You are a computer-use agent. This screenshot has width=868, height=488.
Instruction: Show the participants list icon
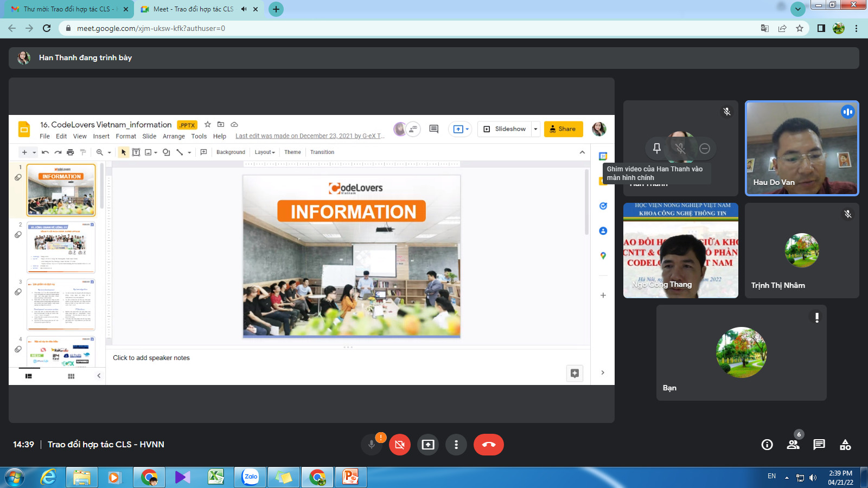click(x=793, y=445)
